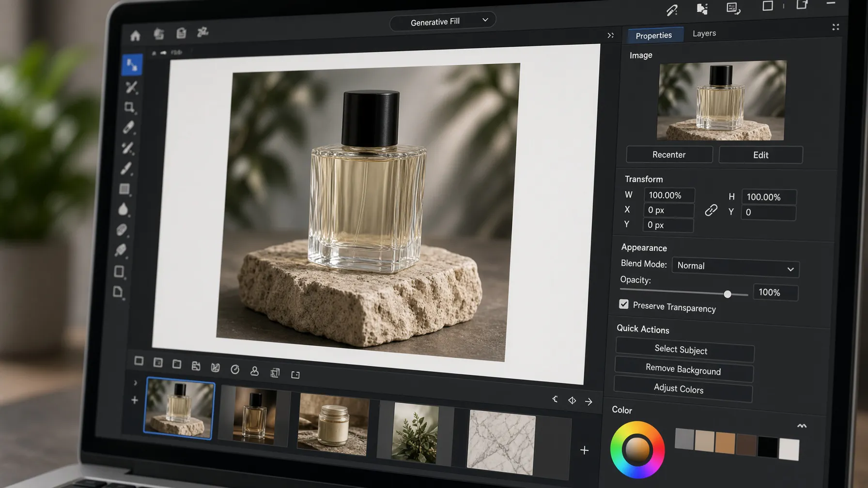Select the black color swatch

click(768, 446)
